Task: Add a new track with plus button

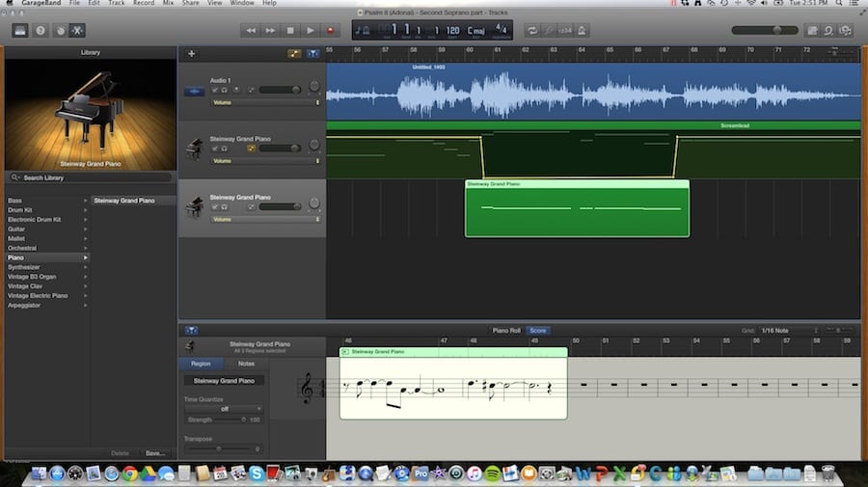Action: 191,54
